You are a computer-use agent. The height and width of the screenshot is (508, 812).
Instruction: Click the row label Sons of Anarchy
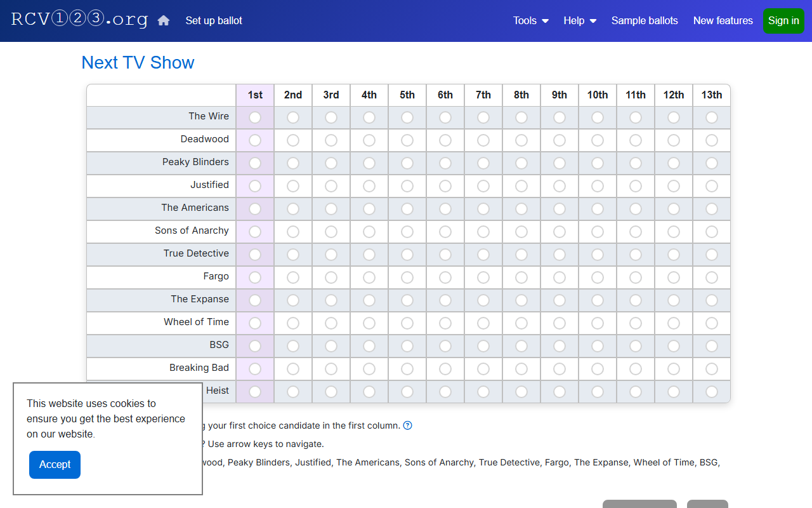click(x=192, y=231)
